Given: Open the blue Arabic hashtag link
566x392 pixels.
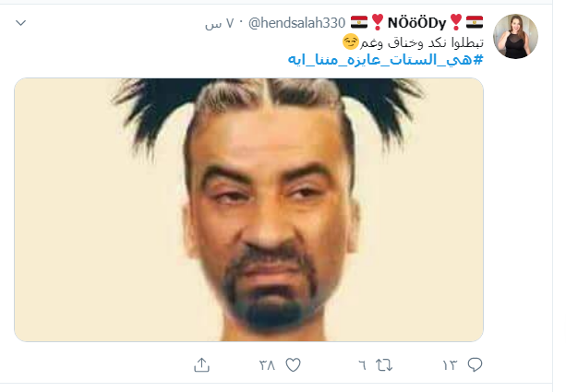Looking at the screenshot, I should pos(385,60).
